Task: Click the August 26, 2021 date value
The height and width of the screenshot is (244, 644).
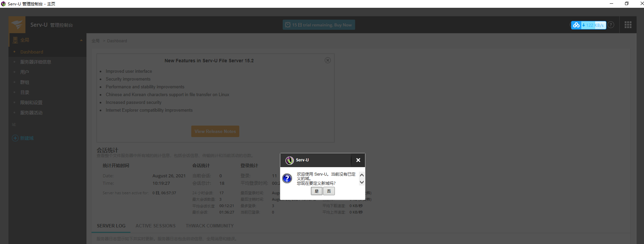Action: (169, 176)
